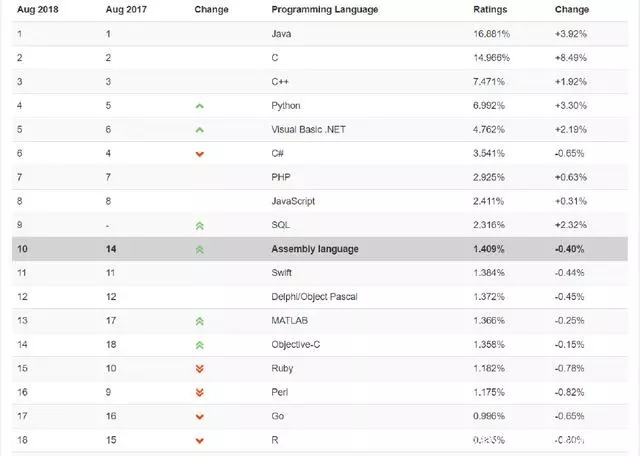Click the Delphi/Object Pascal entry

click(x=314, y=297)
